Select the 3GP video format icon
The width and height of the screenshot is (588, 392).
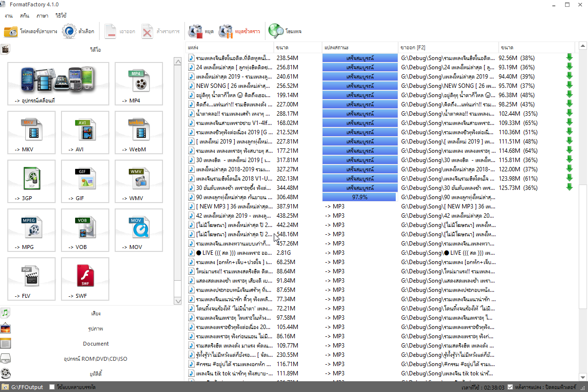click(x=32, y=181)
